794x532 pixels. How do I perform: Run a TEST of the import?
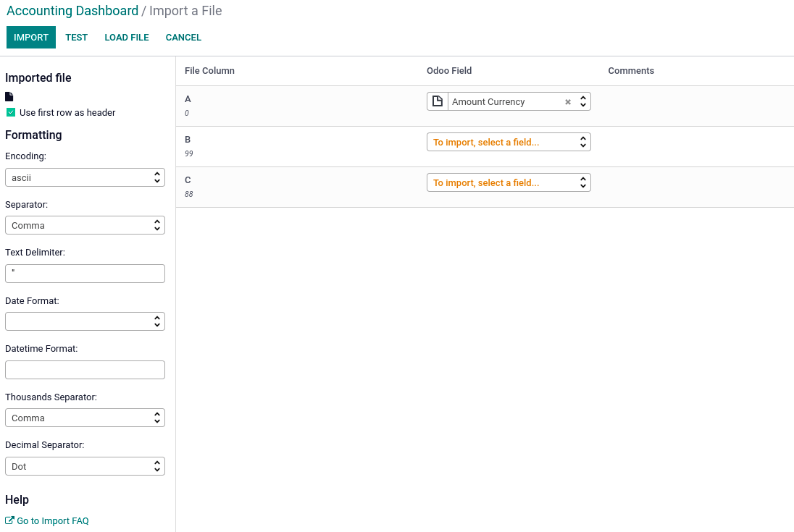click(76, 37)
